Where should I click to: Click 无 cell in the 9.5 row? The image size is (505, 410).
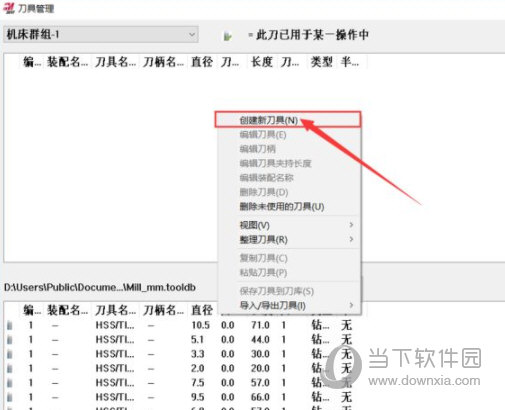pos(346,397)
